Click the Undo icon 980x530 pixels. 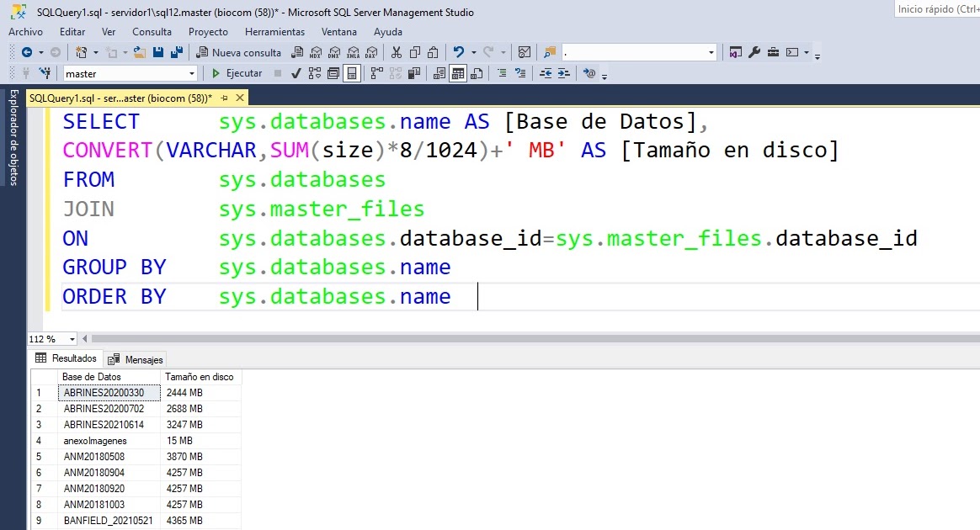pos(461,52)
